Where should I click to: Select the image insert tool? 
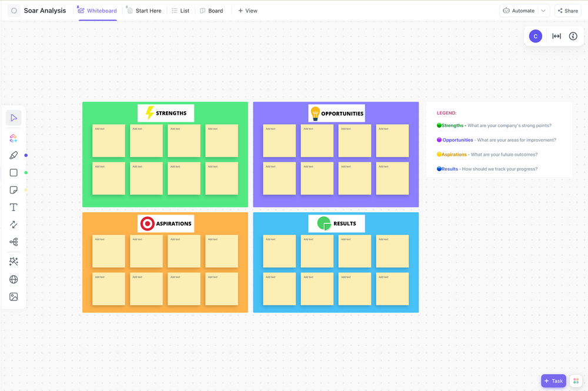point(14,297)
